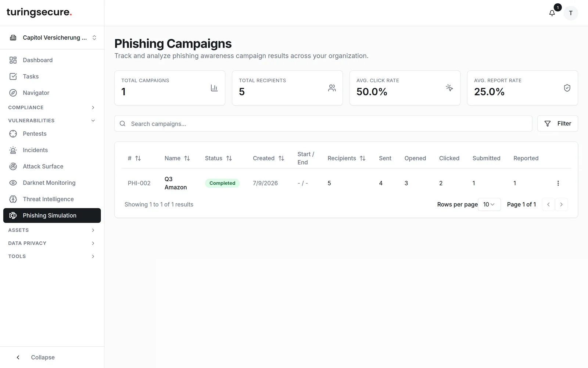This screenshot has height=368, width=588.
Task: Click the Avg. Click Rate cursor icon
Action: 449,88
